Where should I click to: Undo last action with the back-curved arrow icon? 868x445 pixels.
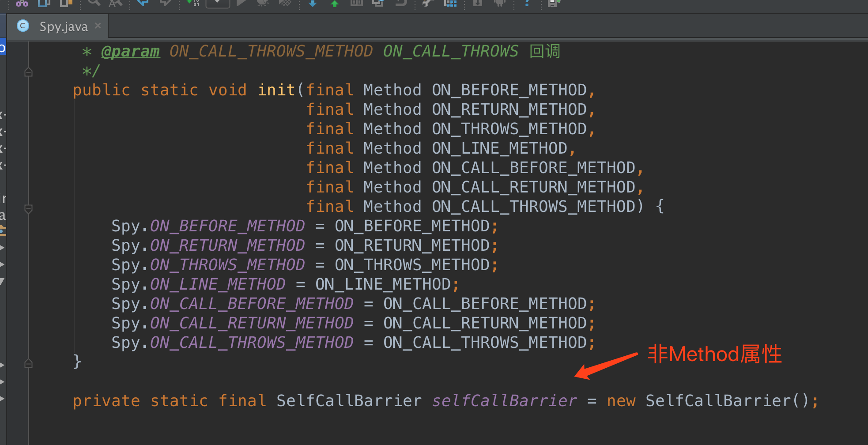(x=401, y=4)
